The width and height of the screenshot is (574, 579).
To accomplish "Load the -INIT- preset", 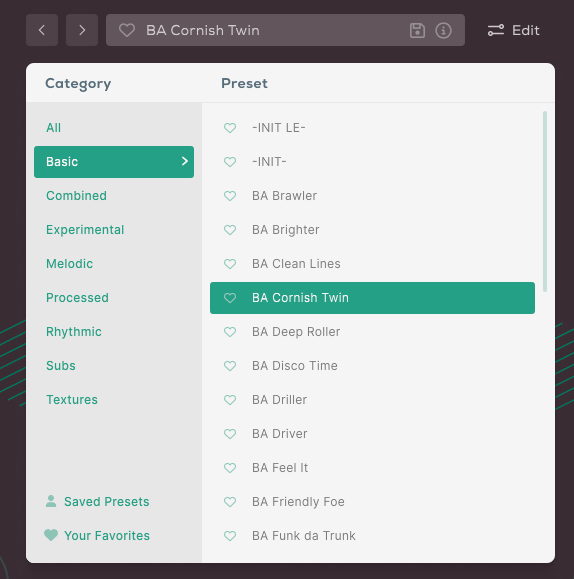I will click(269, 162).
